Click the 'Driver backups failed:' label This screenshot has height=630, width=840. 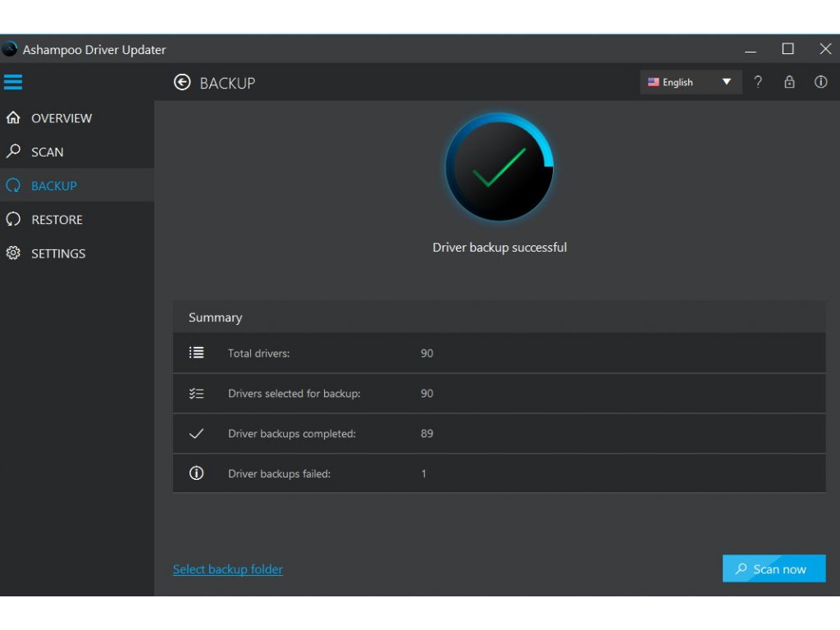tap(279, 473)
